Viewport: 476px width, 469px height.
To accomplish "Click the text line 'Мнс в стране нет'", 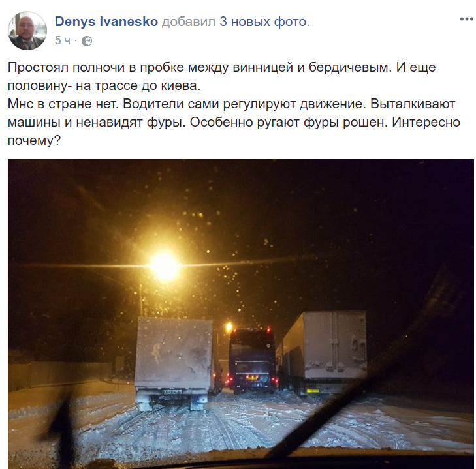I will 63,104.
